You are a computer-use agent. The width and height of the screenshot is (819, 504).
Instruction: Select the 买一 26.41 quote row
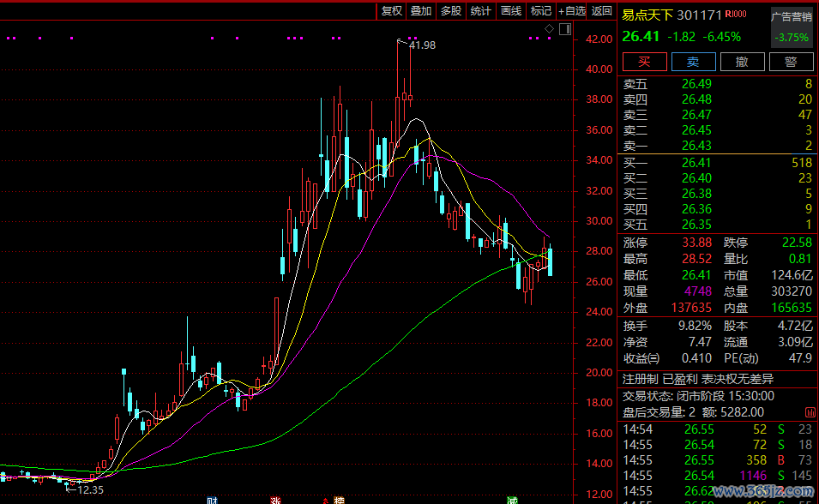coord(717,163)
